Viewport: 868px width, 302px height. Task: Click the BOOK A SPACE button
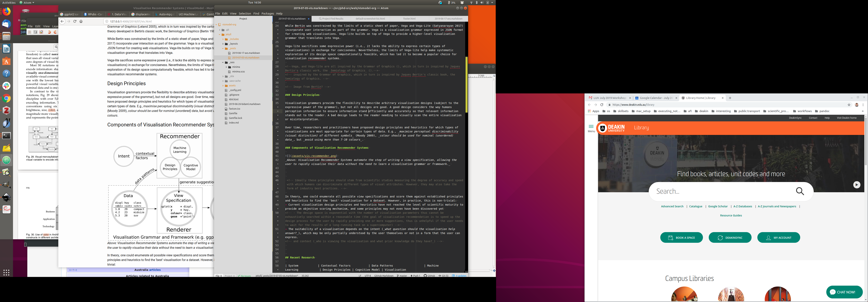pyautogui.click(x=681, y=238)
